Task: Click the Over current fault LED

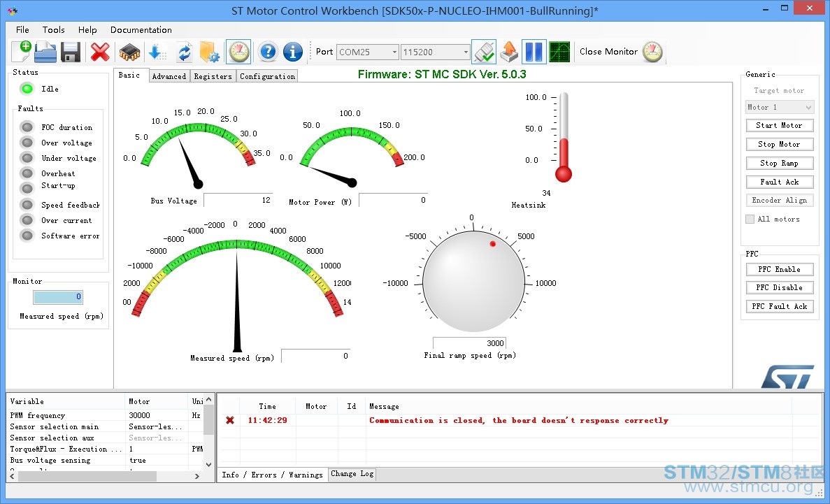Action: (x=27, y=219)
